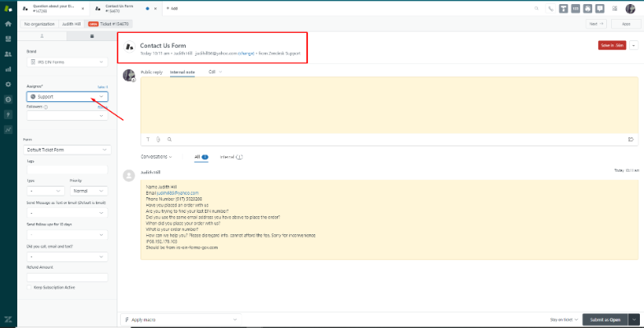
Task: Open Did you call, email and text dropdown
Action: [67, 256]
